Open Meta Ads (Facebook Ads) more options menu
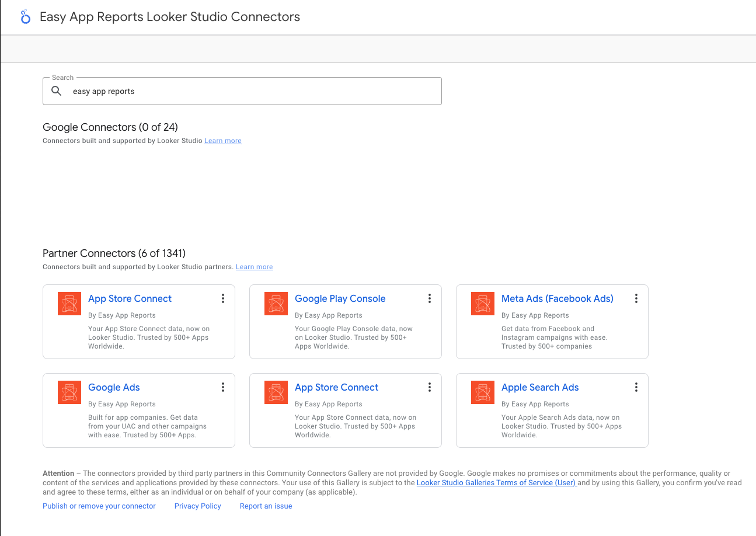 [x=636, y=298]
